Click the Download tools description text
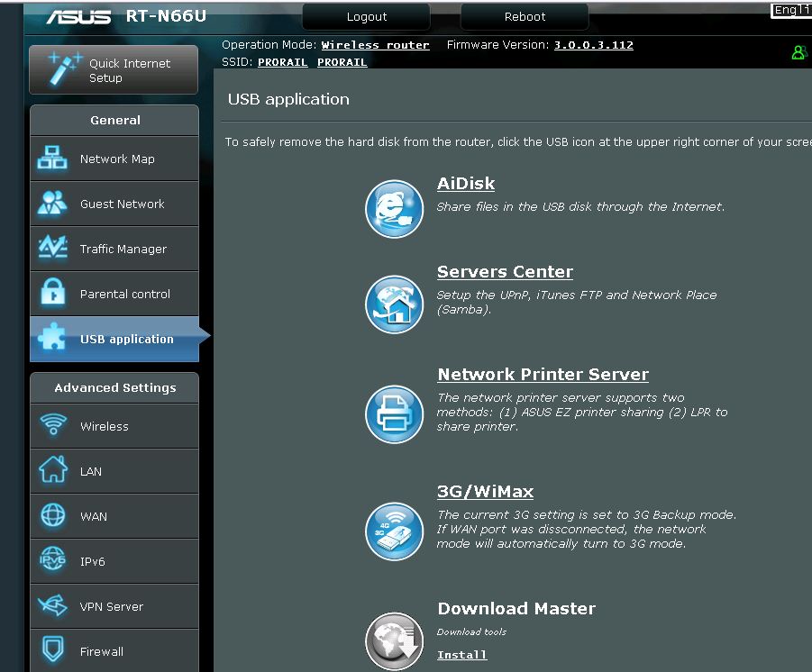The image size is (812, 672). tap(471, 631)
